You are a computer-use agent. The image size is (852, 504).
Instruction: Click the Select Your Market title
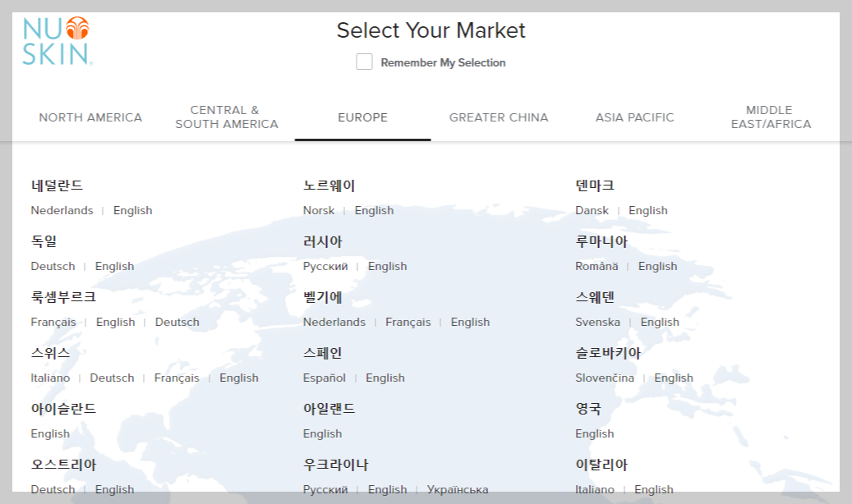click(x=431, y=30)
